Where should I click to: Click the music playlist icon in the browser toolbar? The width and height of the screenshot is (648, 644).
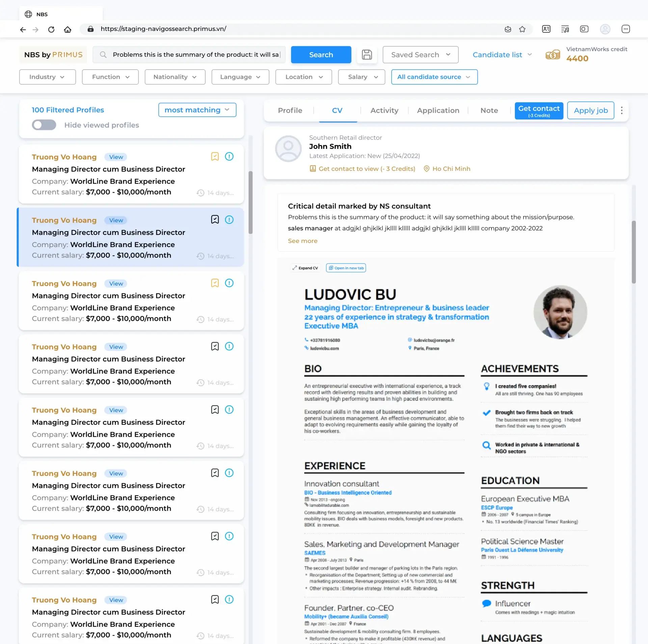pyautogui.click(x=565, y=29)
